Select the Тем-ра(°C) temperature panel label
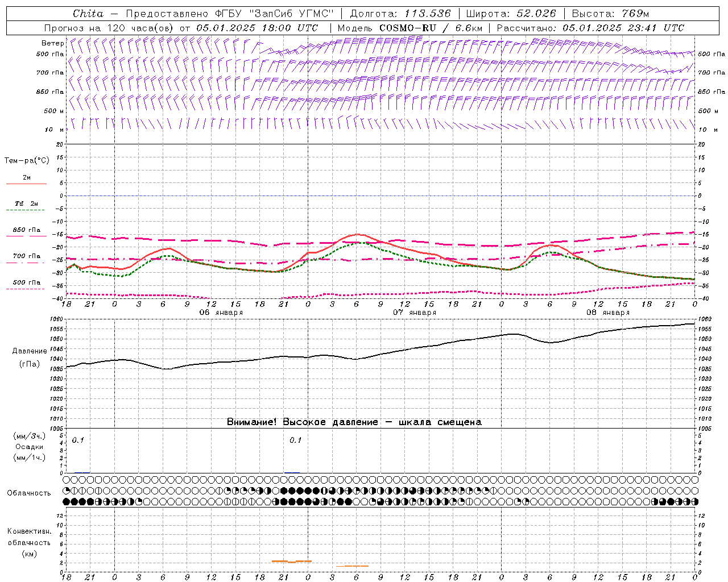728x582 pixels. 27,160
